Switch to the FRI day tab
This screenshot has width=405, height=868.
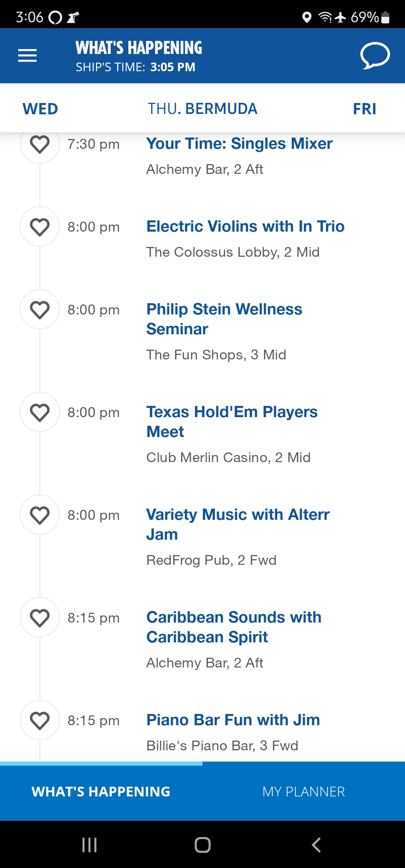(x=364, y=109)
